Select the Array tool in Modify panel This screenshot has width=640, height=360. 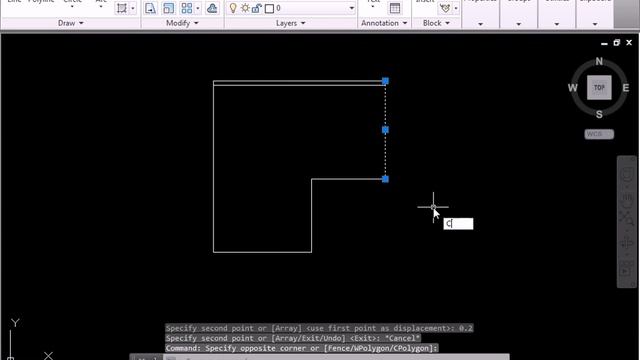point(187,8)
